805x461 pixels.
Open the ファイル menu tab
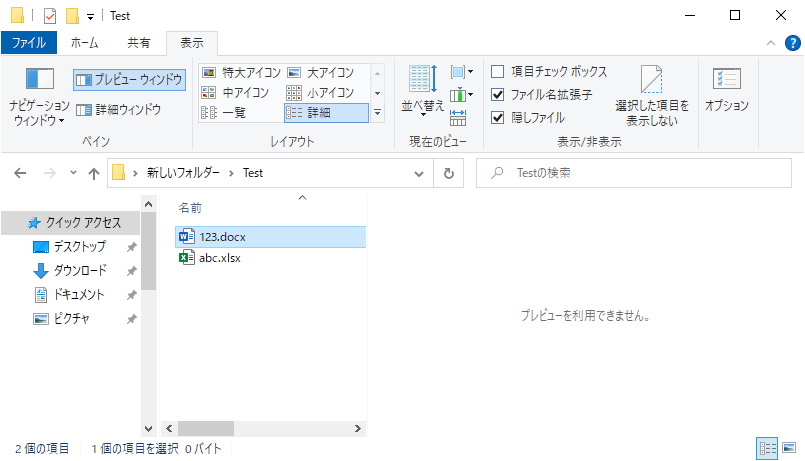tap(29, 43)
